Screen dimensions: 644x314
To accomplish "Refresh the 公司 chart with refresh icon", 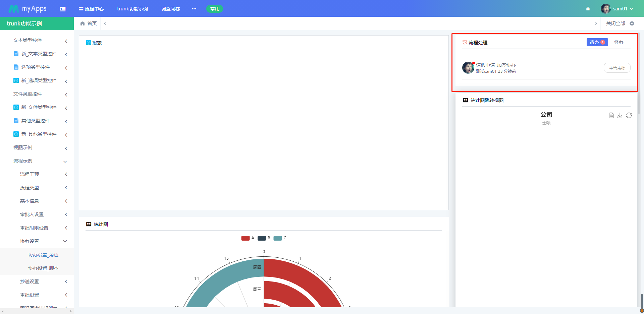I will [x=629, y=115].
